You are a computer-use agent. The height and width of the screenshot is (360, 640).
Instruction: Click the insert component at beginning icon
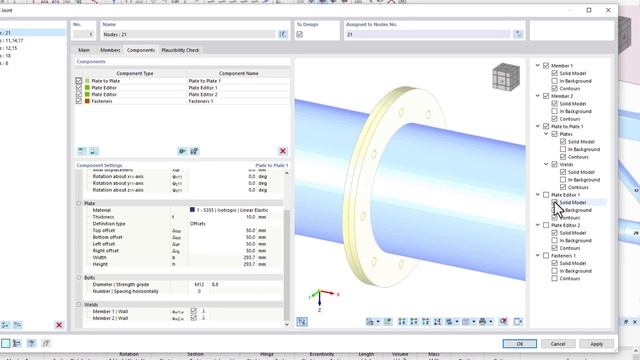point(82,151)
